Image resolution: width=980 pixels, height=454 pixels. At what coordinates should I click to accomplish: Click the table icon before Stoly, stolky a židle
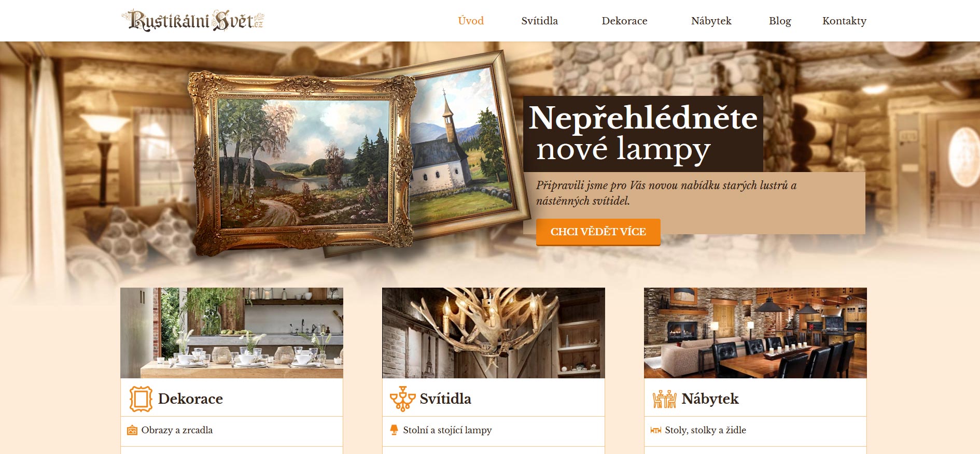pyautogui.click(x=656, y=430)
